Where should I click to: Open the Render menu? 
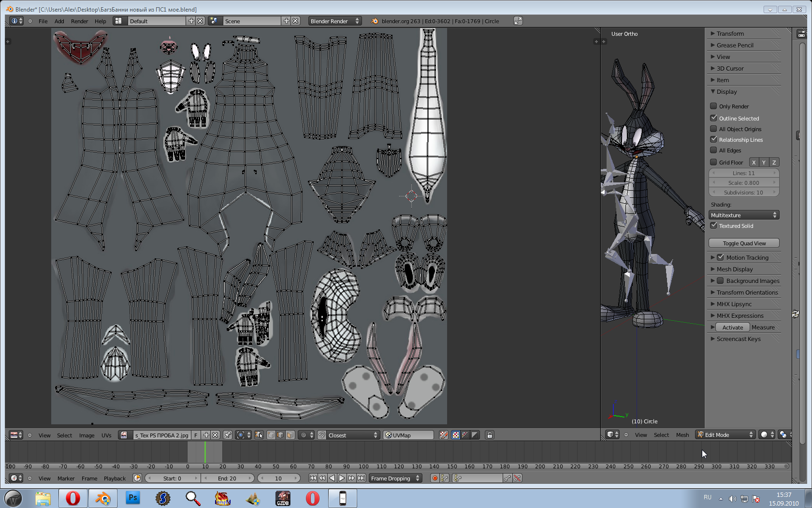[x=79, y=21]
